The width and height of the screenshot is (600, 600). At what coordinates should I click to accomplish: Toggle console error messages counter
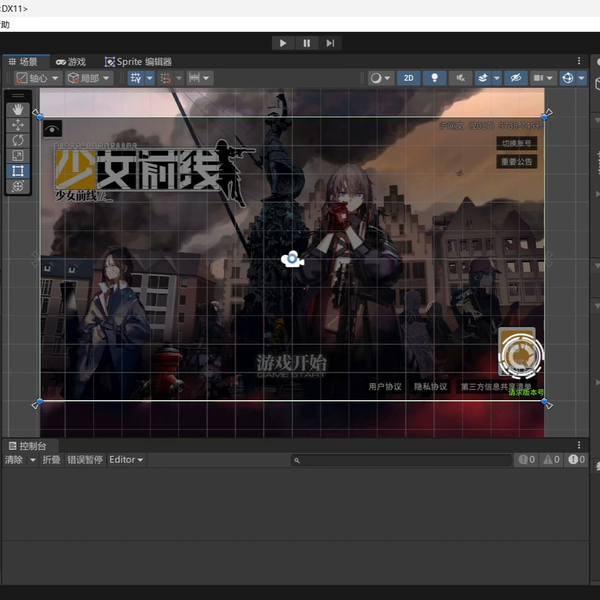point(576,460)
